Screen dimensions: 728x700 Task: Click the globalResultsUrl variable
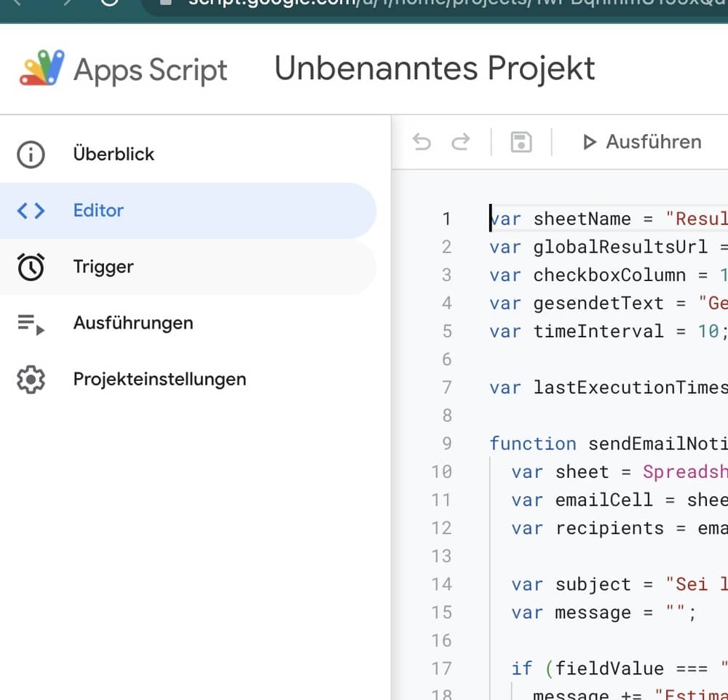620,247
